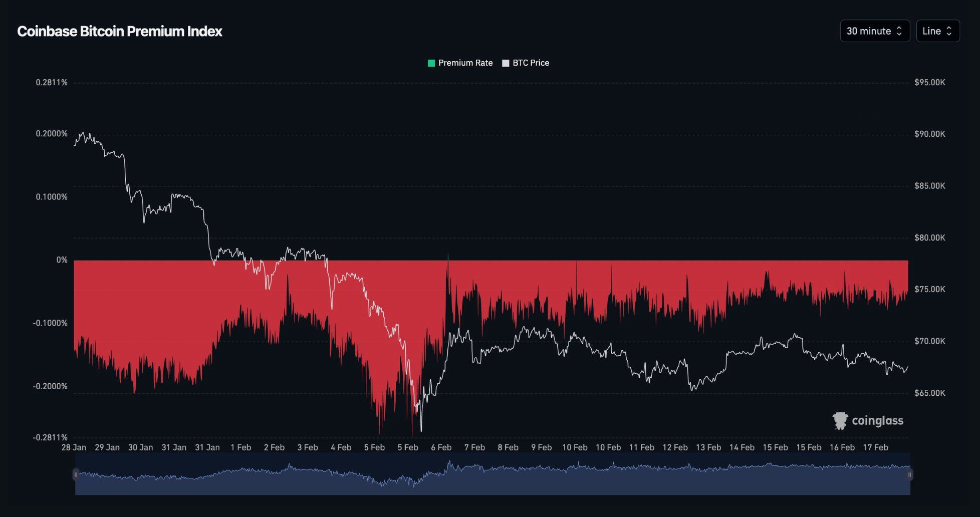The width and height of the screenshot is (980, 517).
Task: Click the middle of the range navigator preview
Action: (493, 474)
